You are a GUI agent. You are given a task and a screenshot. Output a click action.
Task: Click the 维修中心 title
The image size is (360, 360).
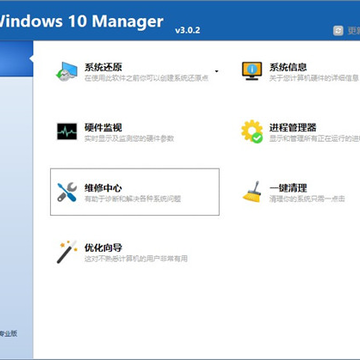click(x=103, y=188)
